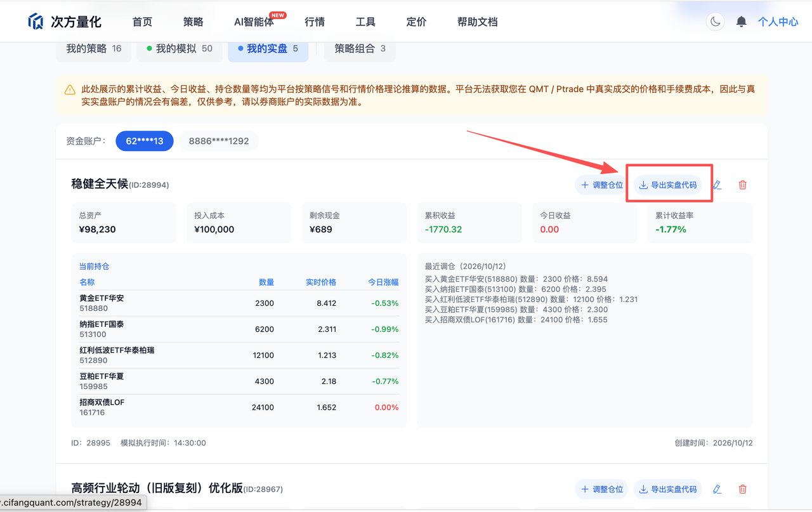The width and height of the screenshot is (812, 512).
Task: Export live code for 高频行业轮动 strategy
Action: pos(668,489)
